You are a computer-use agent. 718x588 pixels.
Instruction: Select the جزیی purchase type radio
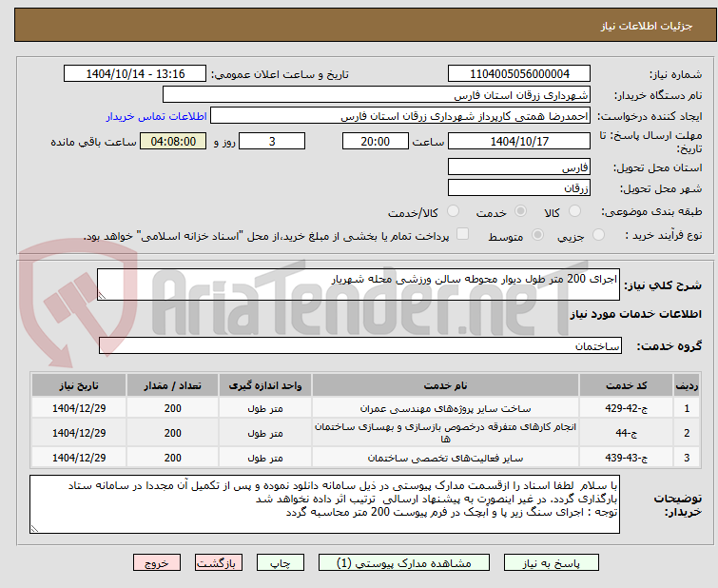[x=598, y=235]
